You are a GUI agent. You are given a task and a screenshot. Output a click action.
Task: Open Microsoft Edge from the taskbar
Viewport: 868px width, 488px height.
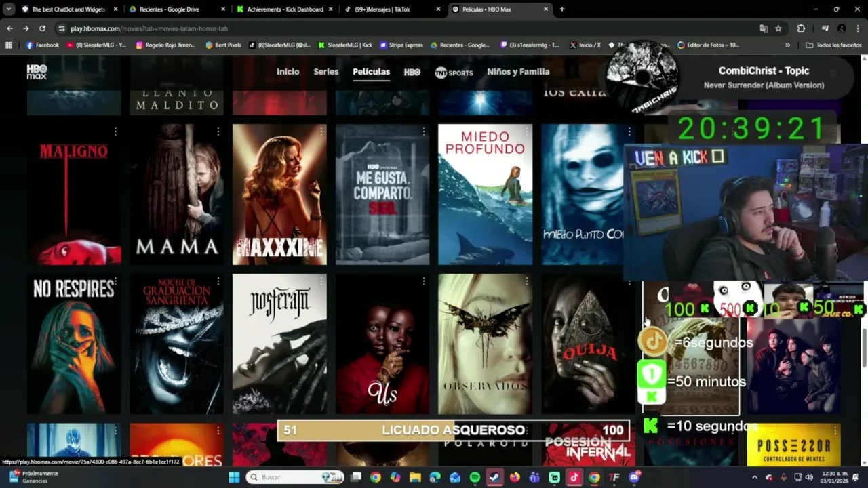pos(435,477)
